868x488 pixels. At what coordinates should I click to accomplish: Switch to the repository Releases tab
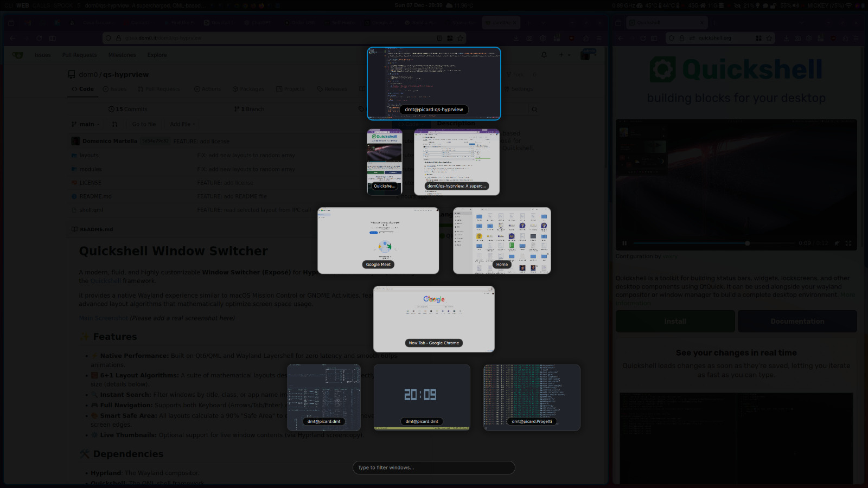coord(333,89)
